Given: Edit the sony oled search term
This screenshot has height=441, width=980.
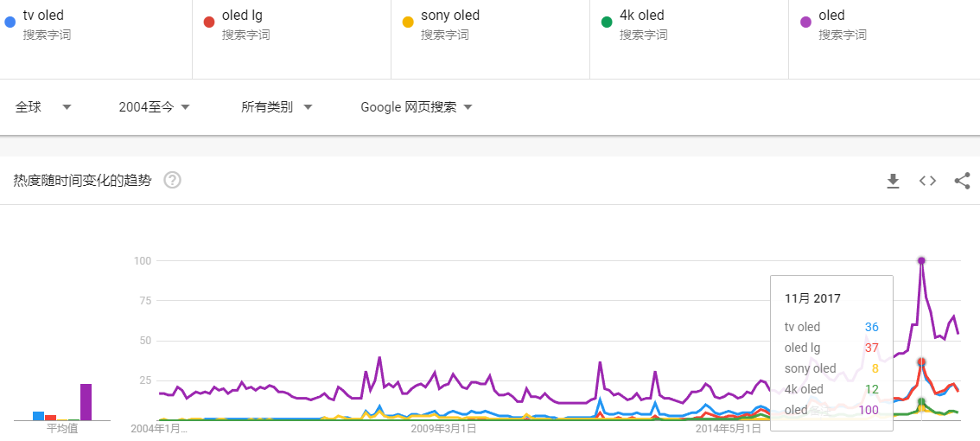Looking at the screenshot, I should [x=450, y=15].
